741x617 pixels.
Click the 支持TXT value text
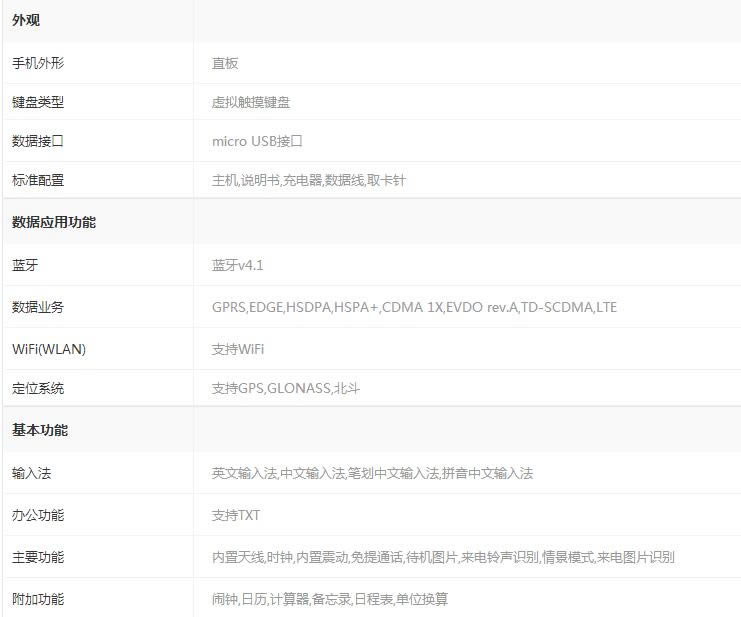236,515
